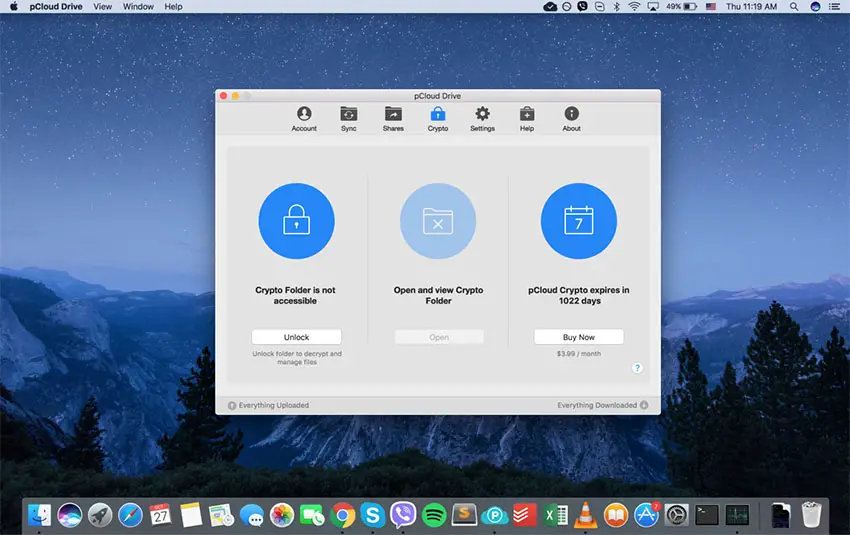
Task: Click the Spotlight search magnifier icon
Action: point(794,7)
